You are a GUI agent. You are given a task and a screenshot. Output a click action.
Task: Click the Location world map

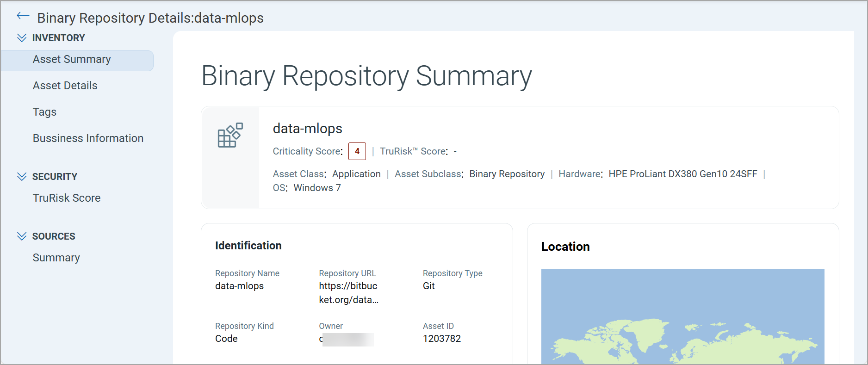tap(682, 316)
